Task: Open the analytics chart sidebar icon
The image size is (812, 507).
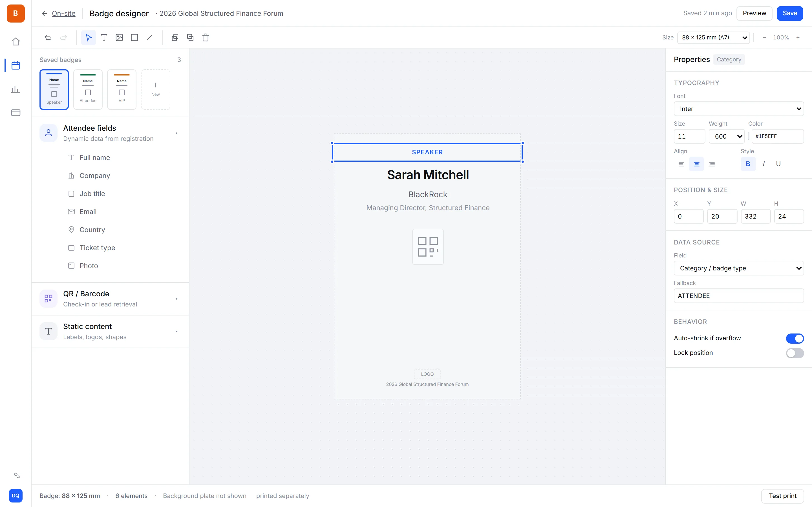Action: coord(16,89)
